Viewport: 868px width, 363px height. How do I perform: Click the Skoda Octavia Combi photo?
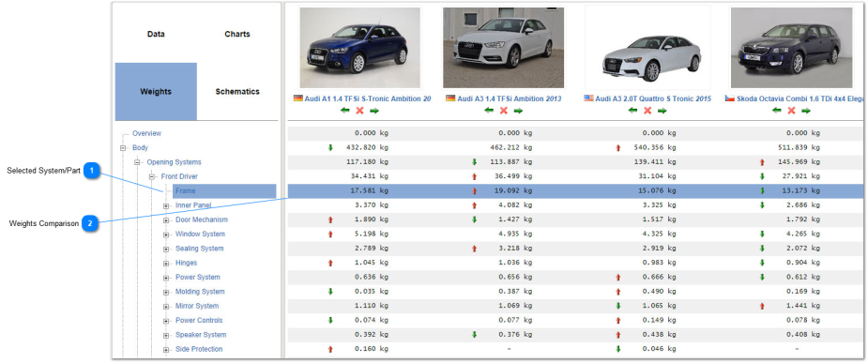[x=792, y=48]
